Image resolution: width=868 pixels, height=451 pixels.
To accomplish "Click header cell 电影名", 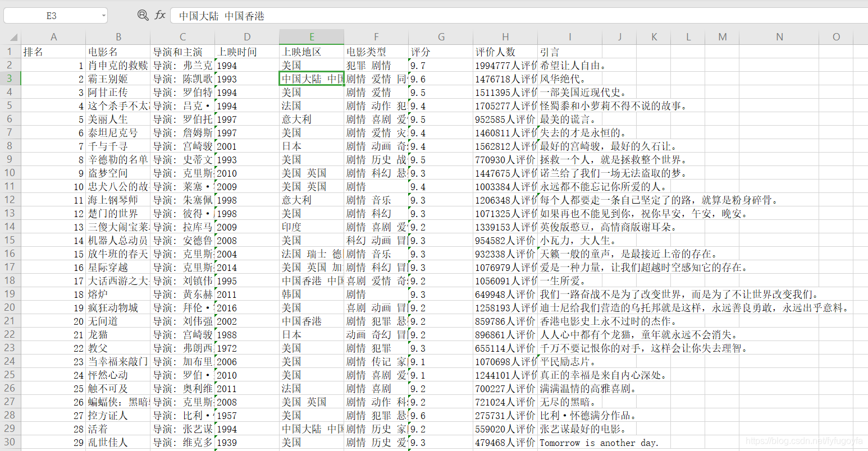I will [118, 52].
